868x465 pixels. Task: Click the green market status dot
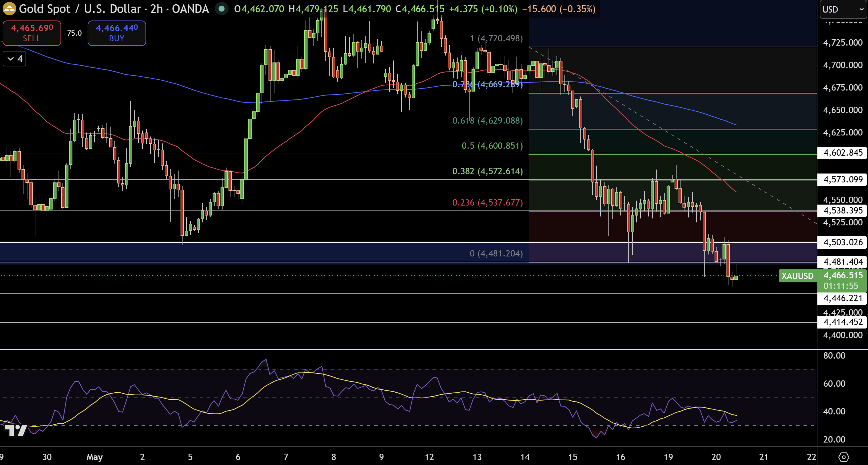(x=221, y=9)
